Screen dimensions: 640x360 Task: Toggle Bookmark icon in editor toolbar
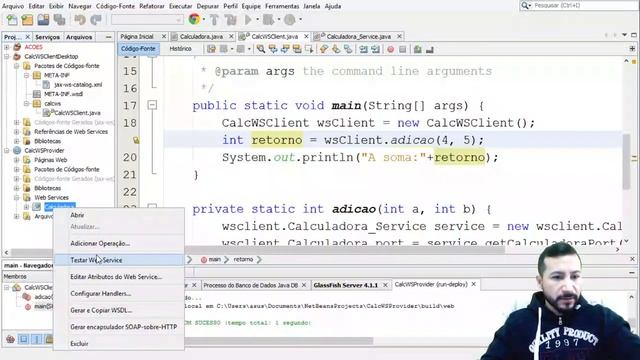[348, 49]
